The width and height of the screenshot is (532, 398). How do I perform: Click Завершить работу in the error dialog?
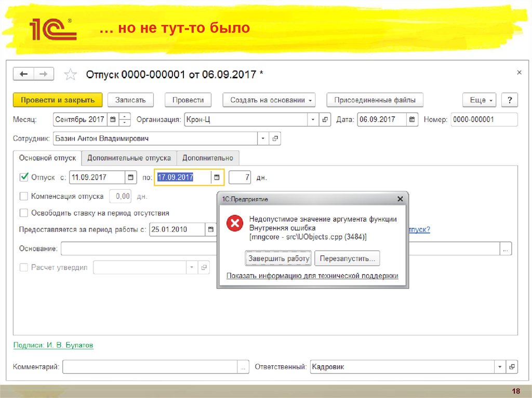[x=278, y=258]
